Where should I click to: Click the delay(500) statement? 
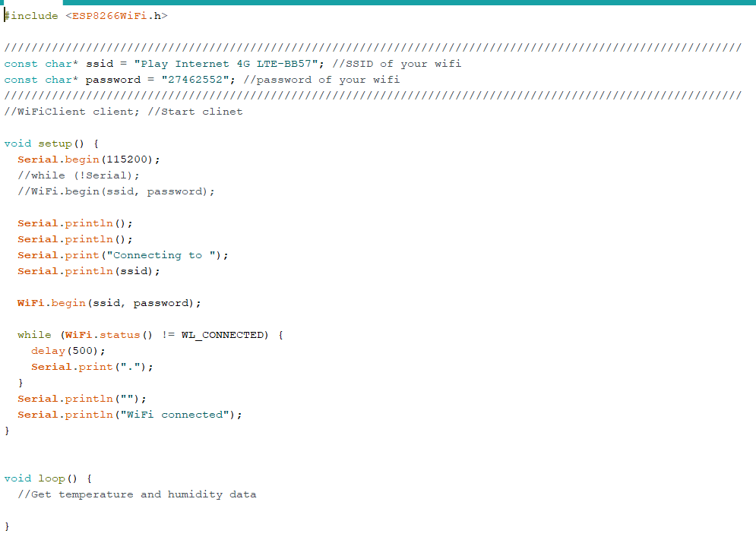68,351
